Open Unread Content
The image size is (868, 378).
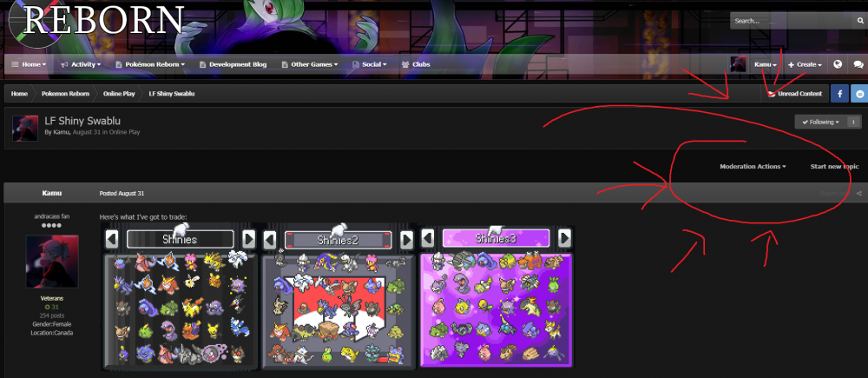(795, 94)
